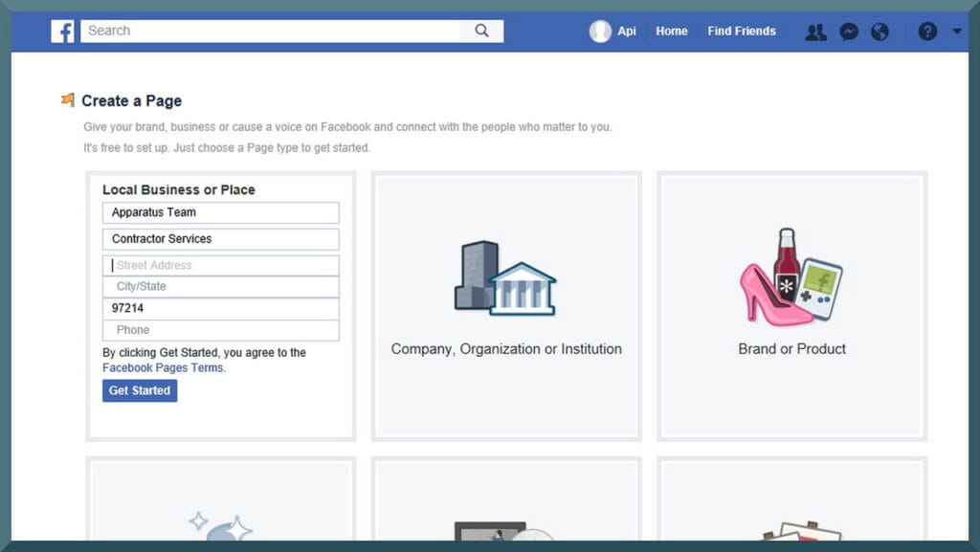This screenshot has height=552, width=980.
Task: Click the Search input field
Action: [271, 32]
